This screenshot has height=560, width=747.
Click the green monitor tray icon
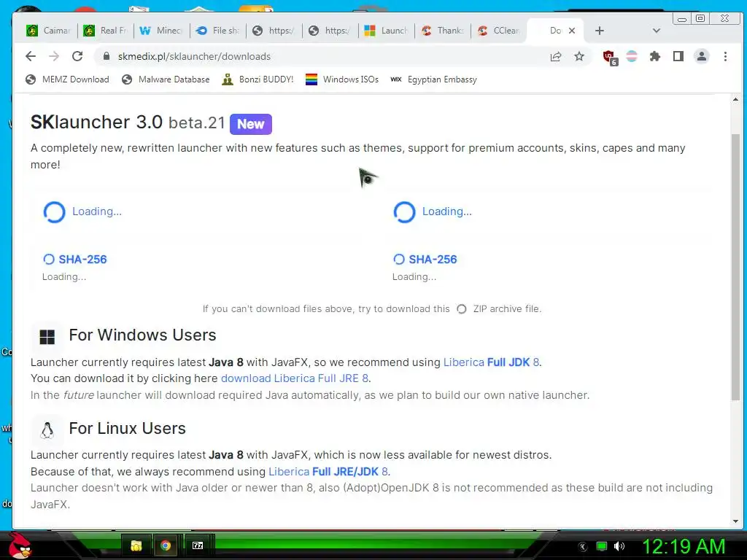[x=602, y=546]
